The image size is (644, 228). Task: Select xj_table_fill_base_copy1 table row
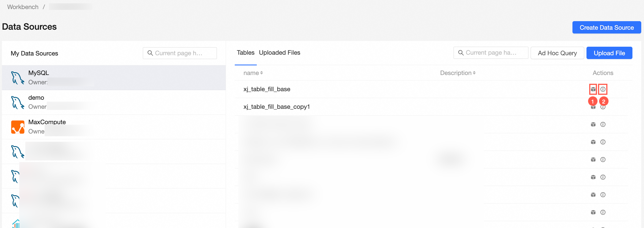coord(277,107)
